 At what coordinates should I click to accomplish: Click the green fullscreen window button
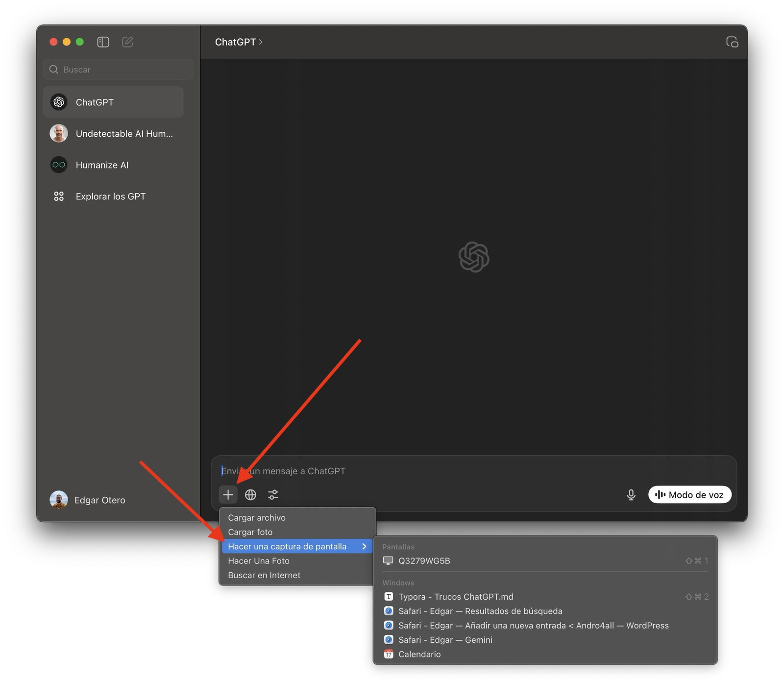tap(80, 42)
